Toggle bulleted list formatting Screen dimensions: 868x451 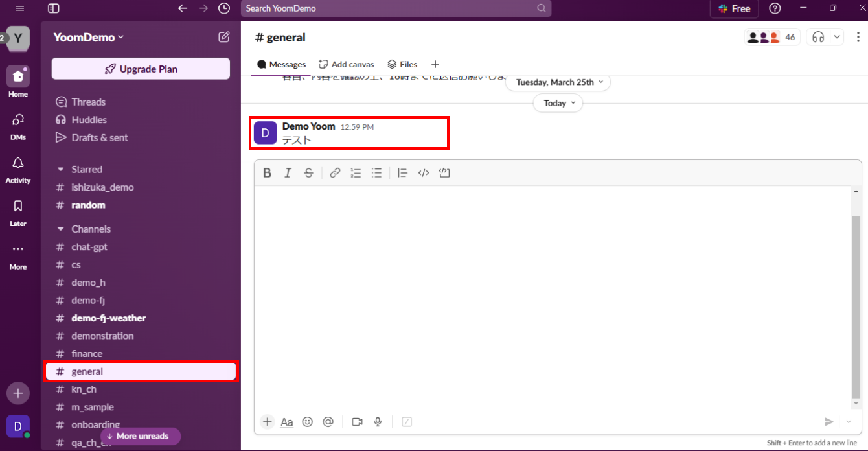376,173
